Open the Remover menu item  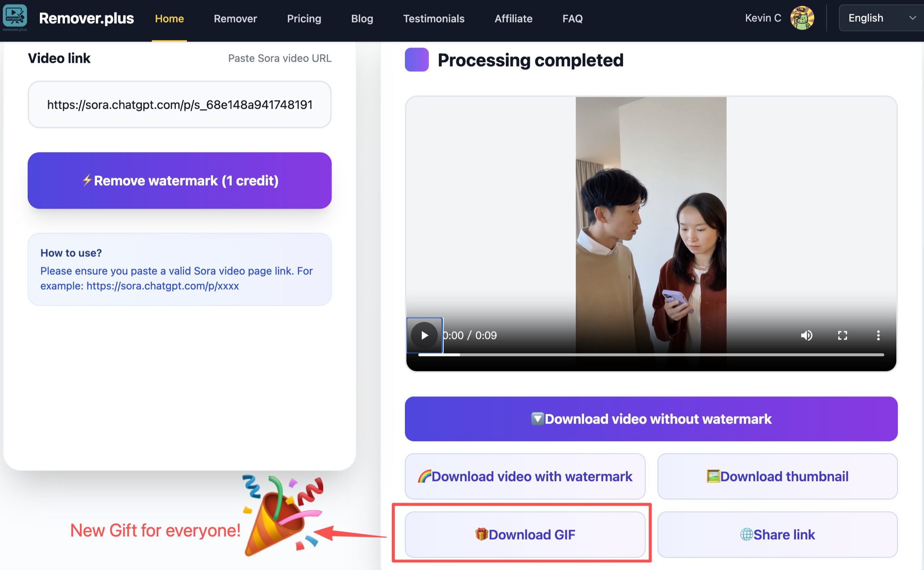tap(235, 19)
